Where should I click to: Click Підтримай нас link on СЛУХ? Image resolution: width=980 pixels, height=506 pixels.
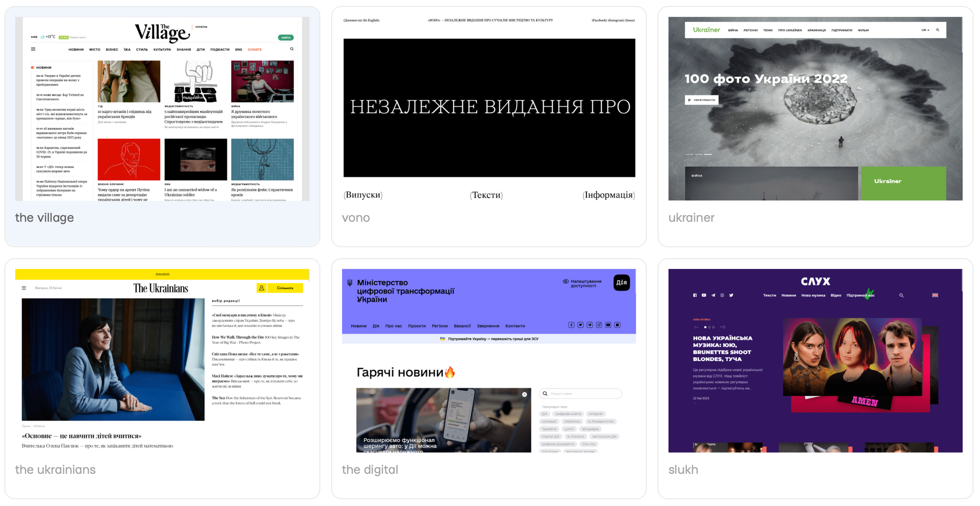click(860, 295)
